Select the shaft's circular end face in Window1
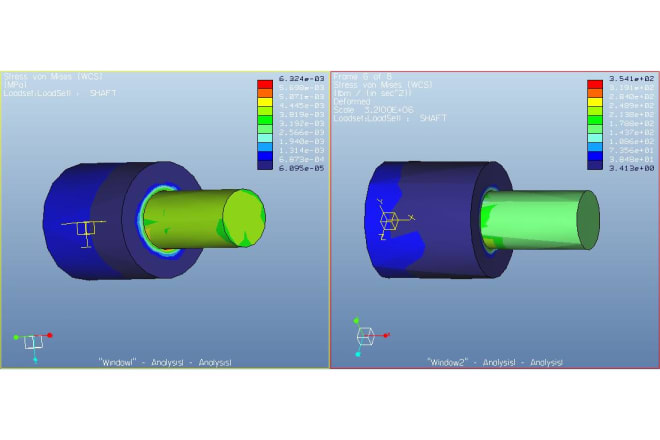 (244, 213)
